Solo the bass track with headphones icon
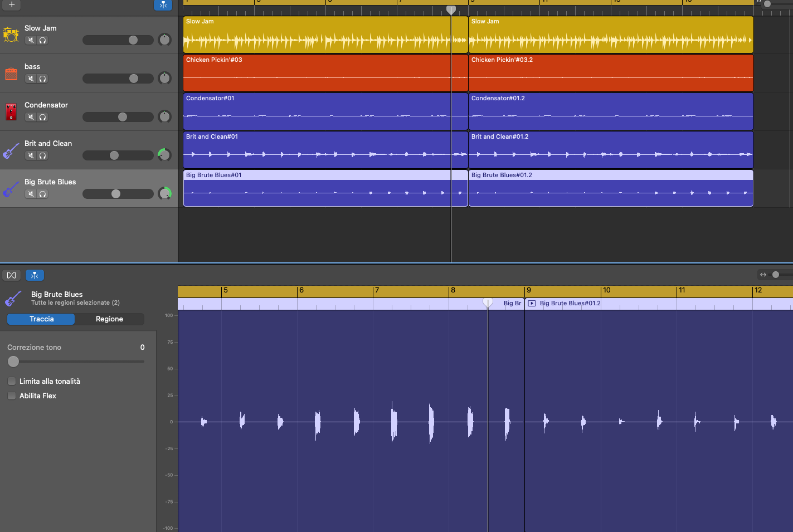 tap(42, 79)
